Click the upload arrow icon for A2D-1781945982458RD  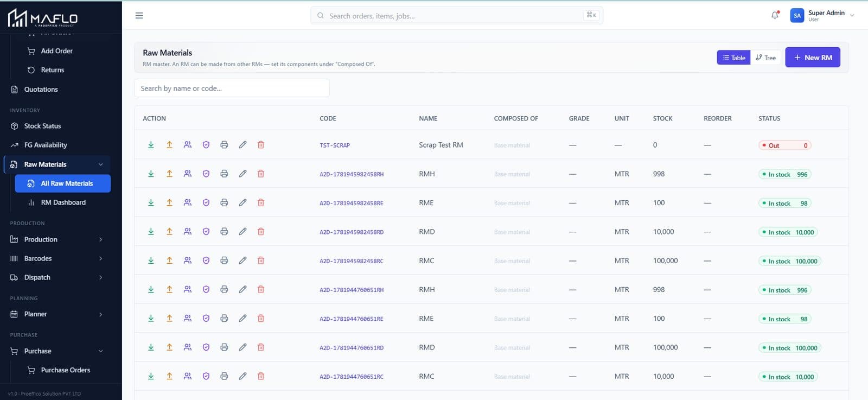(x=169, y=231)
